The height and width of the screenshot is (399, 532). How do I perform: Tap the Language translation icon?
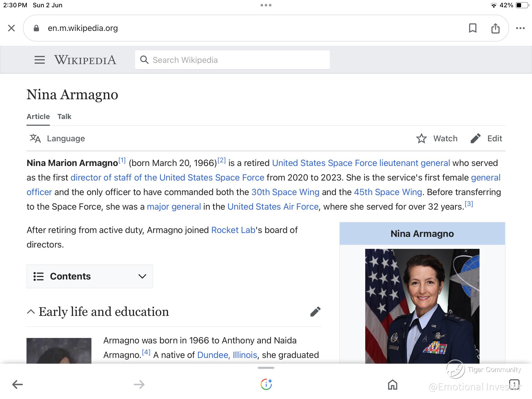coord(35,138)
